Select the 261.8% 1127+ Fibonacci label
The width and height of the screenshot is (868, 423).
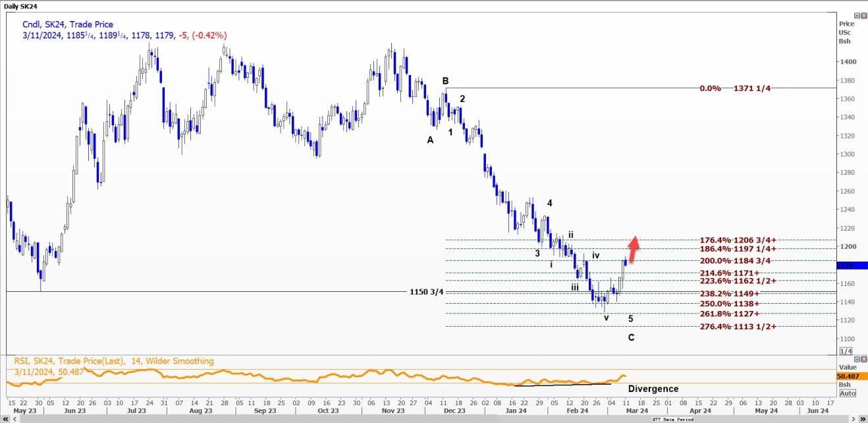[730, 314]
